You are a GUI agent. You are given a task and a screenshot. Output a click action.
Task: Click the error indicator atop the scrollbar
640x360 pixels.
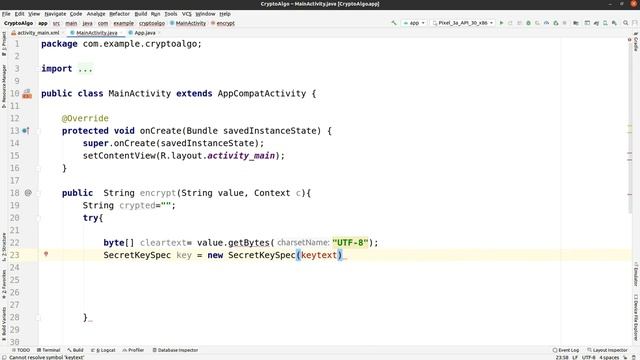(629, 40)
